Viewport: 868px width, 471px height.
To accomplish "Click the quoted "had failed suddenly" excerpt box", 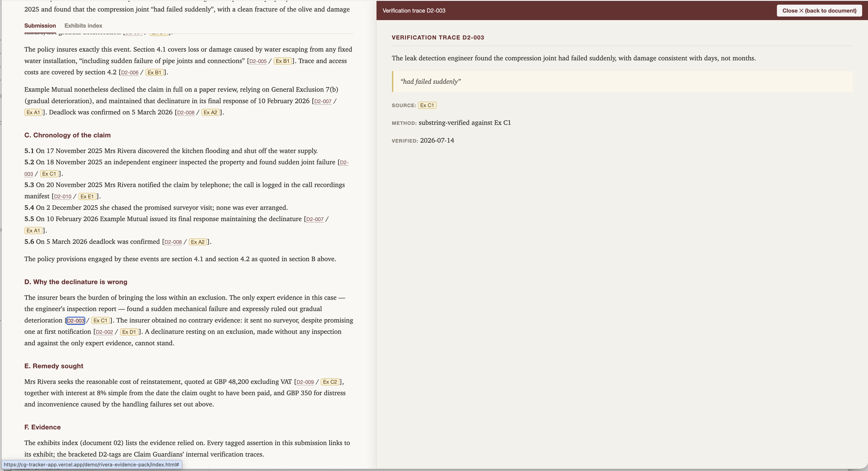I will coord(622,82).
